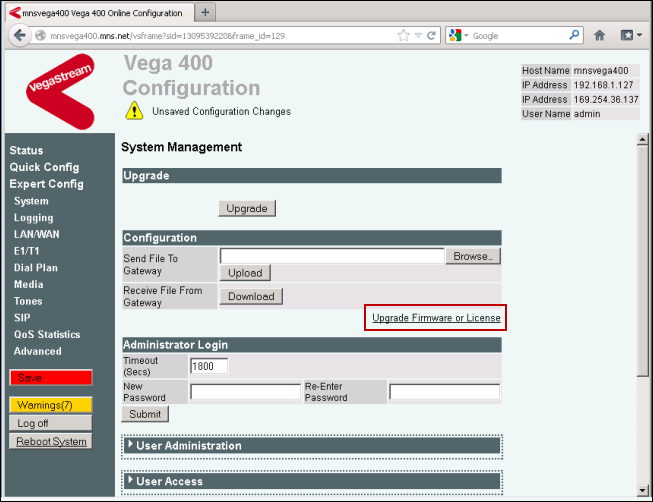Click the unsaved changes warning icon

(x=134, y=111)
